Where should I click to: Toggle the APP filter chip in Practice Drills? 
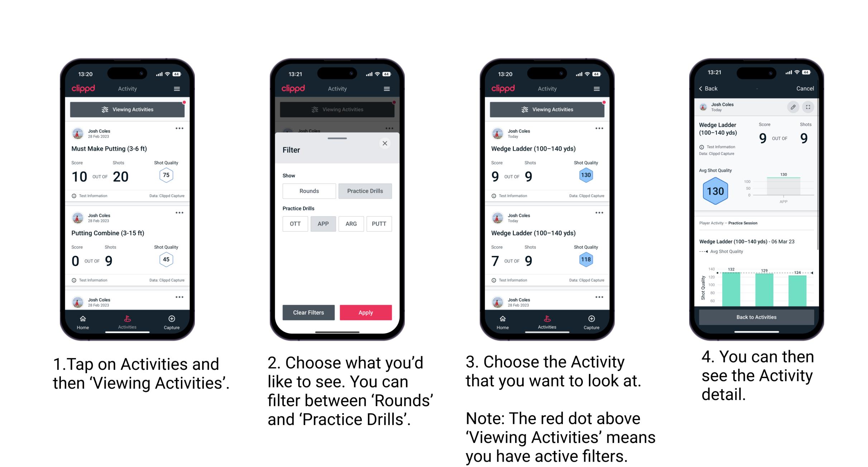[322, 224]
